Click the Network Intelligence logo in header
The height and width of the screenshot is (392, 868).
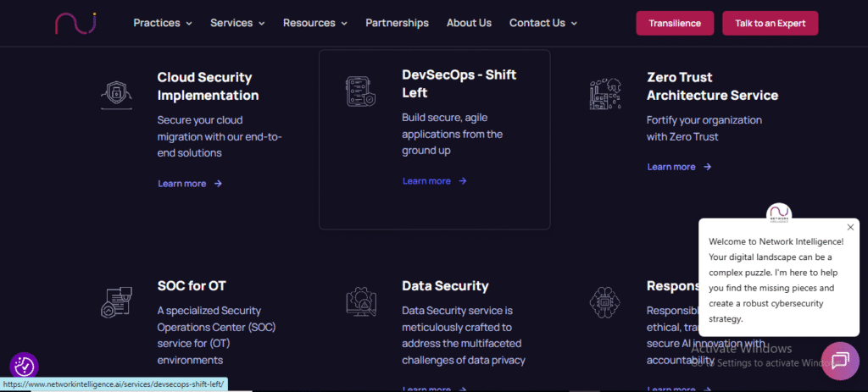coord(75,23)
